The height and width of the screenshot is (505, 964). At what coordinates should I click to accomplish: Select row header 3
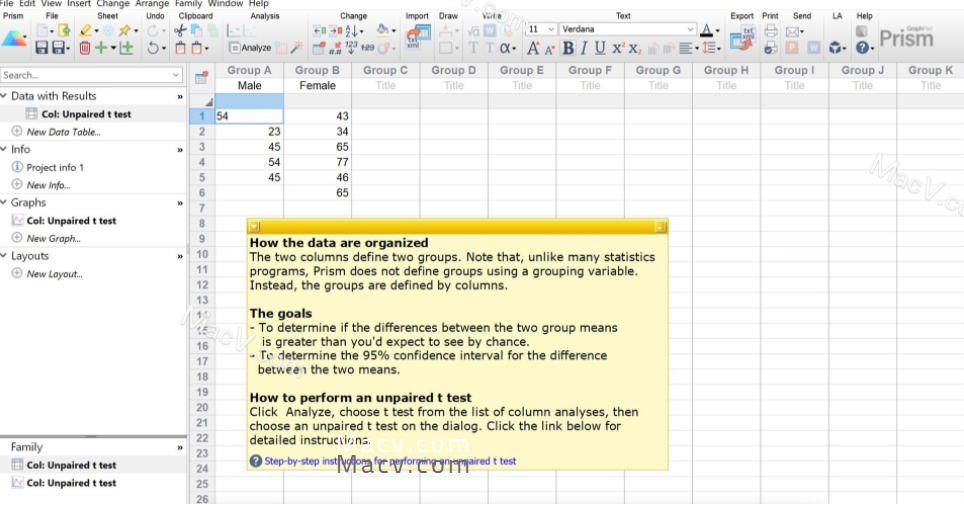point(202,146)
